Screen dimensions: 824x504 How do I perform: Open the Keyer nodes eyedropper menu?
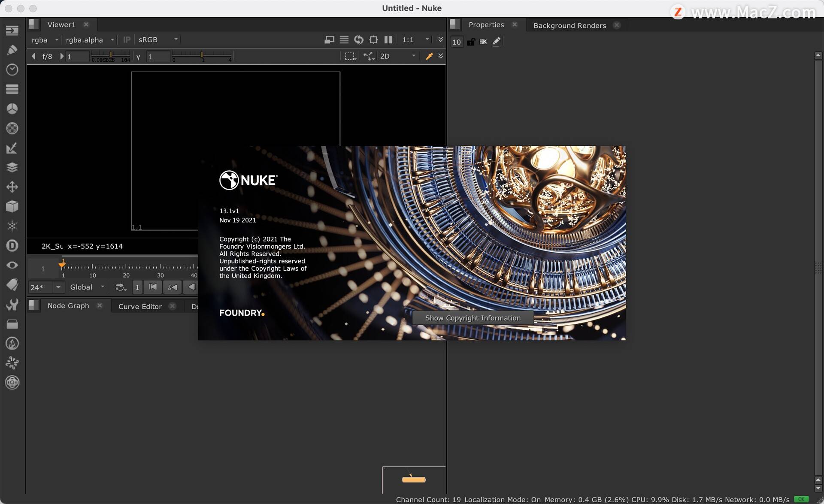(12, 148)
